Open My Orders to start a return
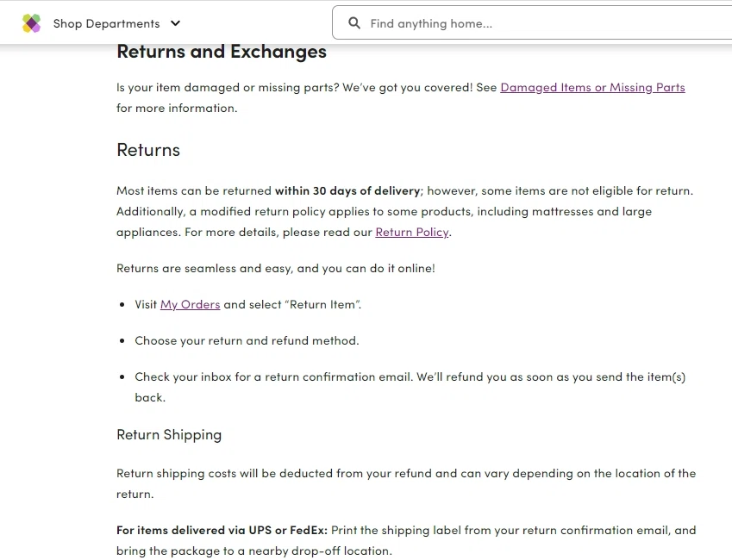The height and width of the screenshot is (560, 732). click(x=190, y=304)
